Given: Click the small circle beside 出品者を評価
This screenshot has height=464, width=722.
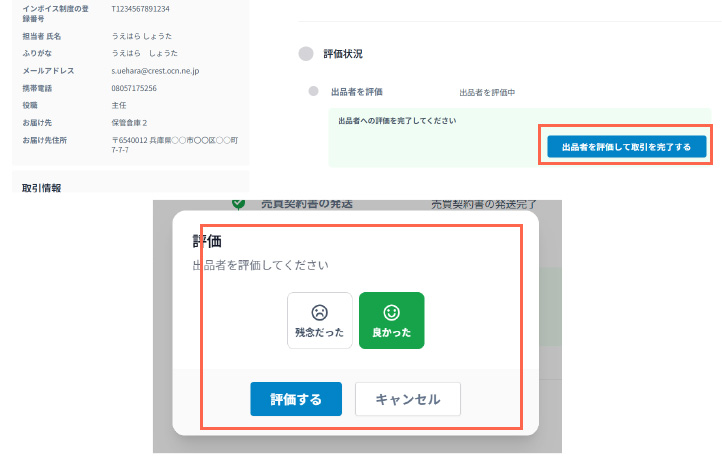Looking at the screenshot, I should click(313, 91).
